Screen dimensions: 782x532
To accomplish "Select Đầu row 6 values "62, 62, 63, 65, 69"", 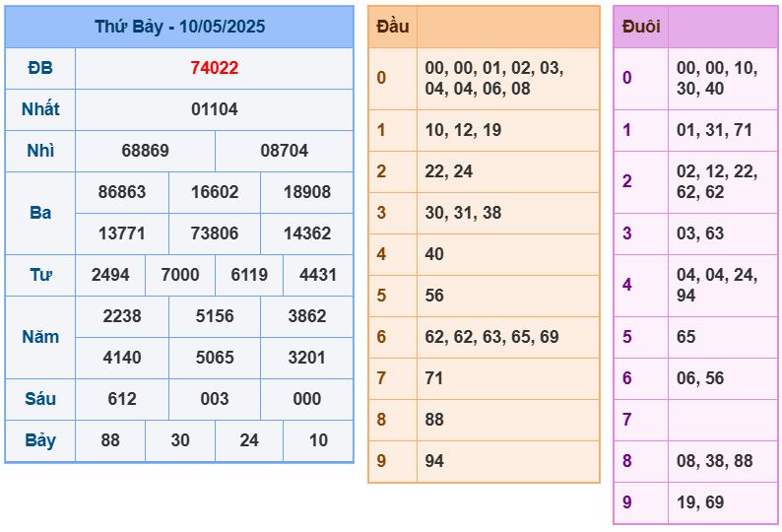I will [491, 337].
